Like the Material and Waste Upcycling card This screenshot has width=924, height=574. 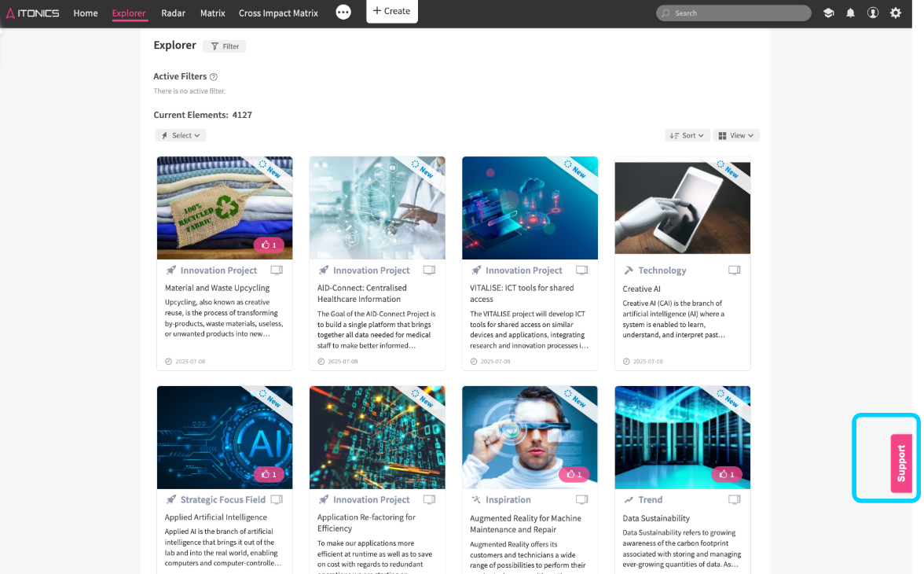(x=269, y=245)
